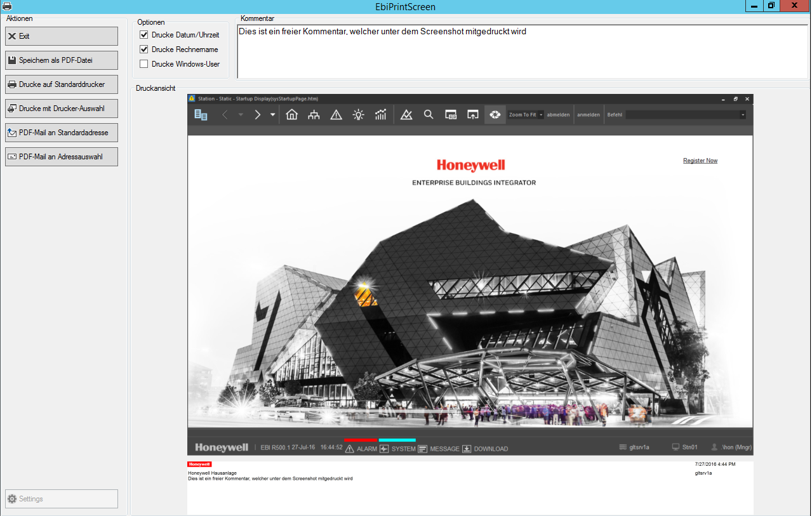Click the mountain-line graph icon in toolbar

tap(407, 115)
